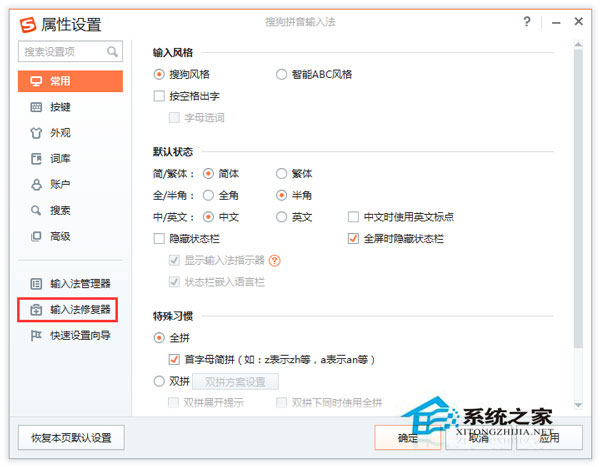Click the monitor icon beside 常用
This screenshot has height=467, width=600.
click(36, 81)
